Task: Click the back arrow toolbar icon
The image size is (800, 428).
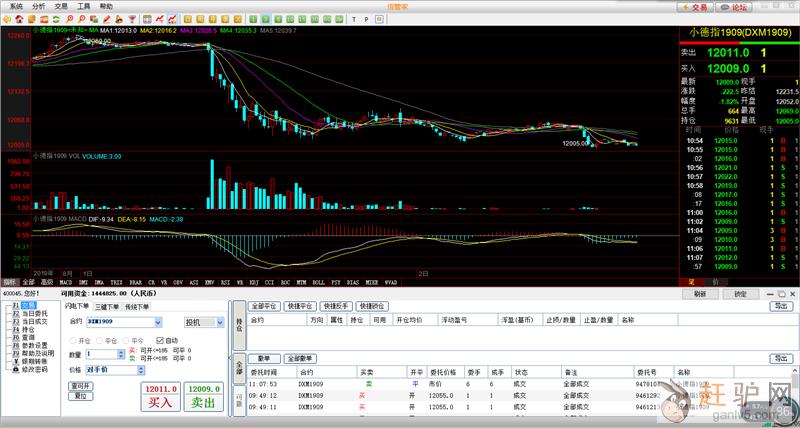Action: (7, 19)
